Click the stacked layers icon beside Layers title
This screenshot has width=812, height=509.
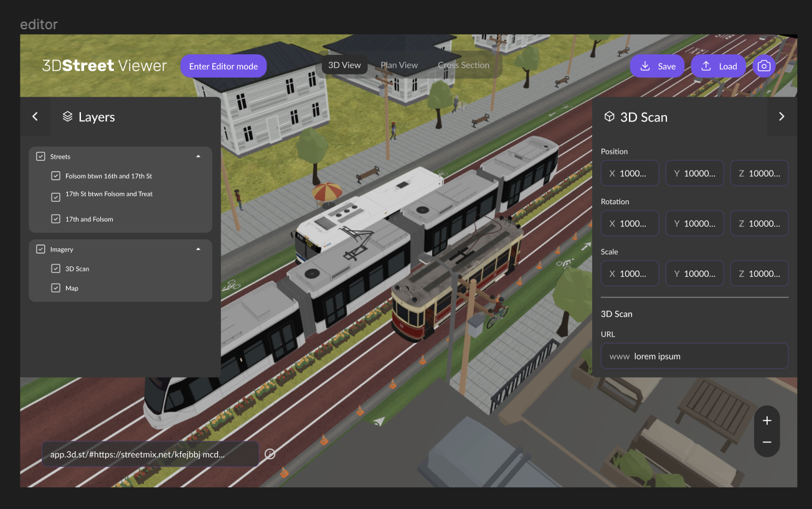coord(67,116)
